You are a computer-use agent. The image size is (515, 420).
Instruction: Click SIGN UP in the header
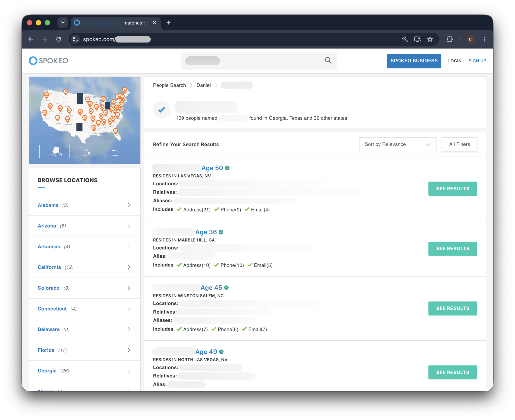477,61
